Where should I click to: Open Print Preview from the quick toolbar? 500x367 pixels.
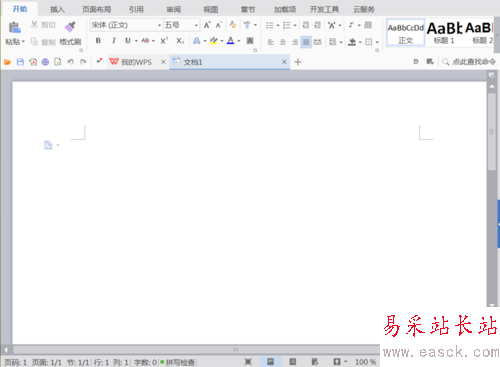(58, 62)
